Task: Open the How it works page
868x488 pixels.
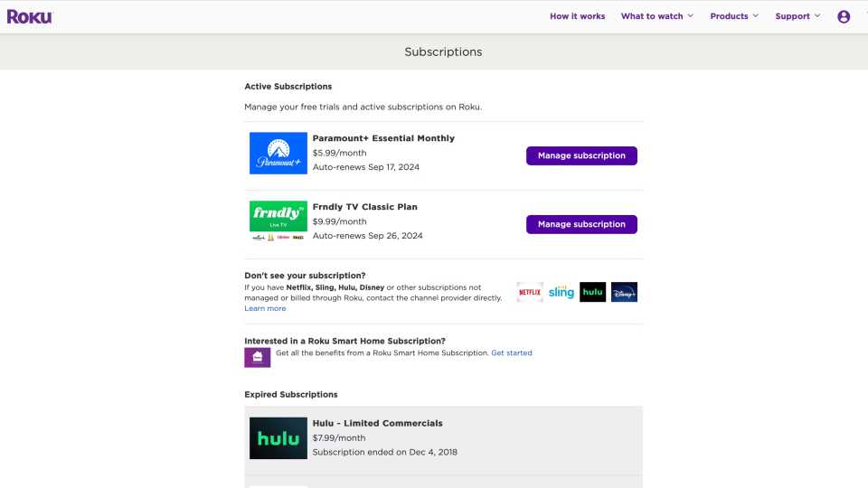Action: (x=577, y=16)
